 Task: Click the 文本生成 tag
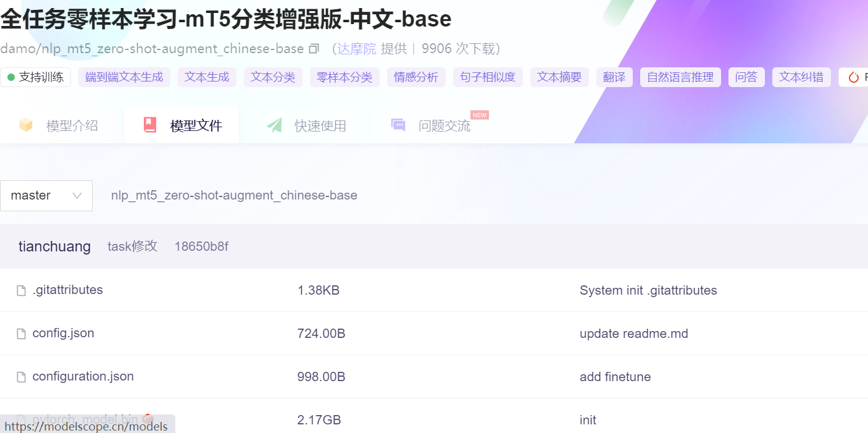207,77
